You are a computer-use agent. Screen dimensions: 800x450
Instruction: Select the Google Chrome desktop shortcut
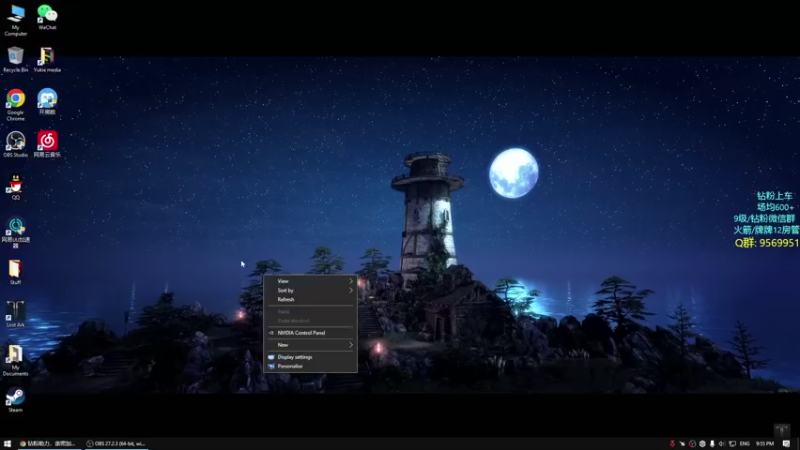pyautogui.click(x=16, y=105)
